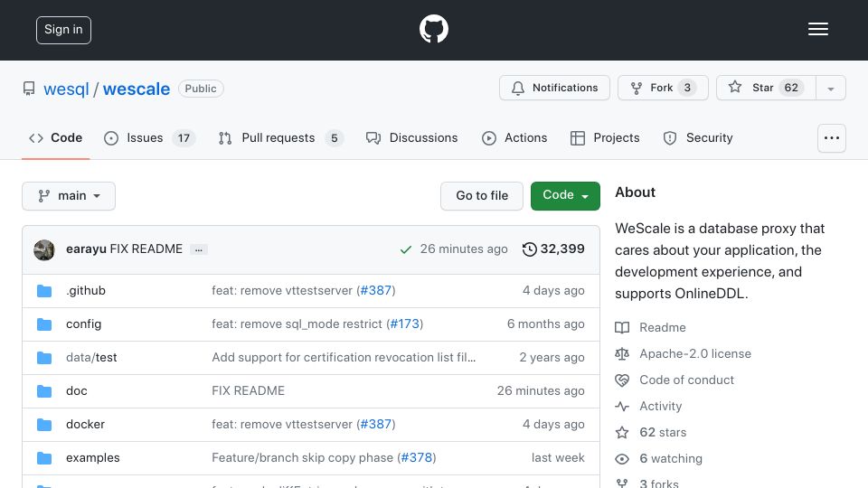Click the Readme book icon
This screenshot has height=488, width=868.
622,328
